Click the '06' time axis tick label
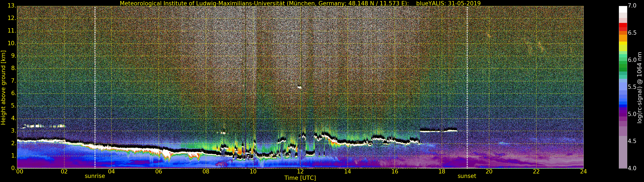This screenshot has height=182, width=644. (x=158, y=171)
